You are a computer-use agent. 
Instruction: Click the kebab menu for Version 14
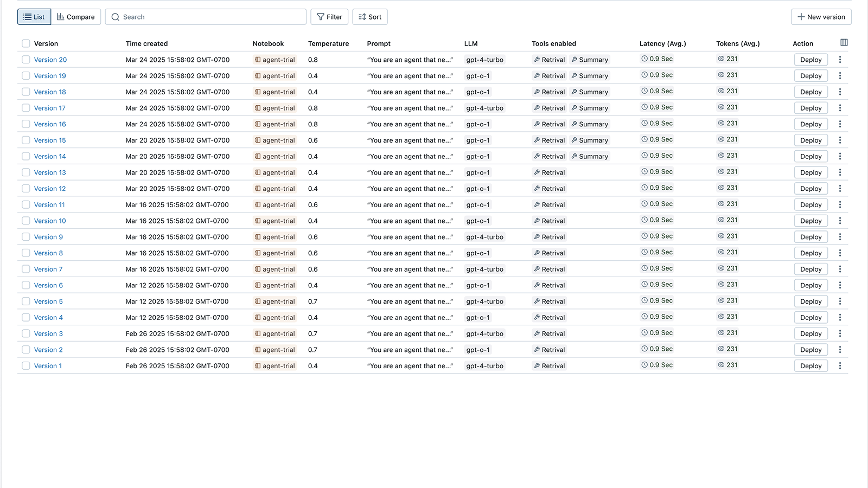pos(840,156)
